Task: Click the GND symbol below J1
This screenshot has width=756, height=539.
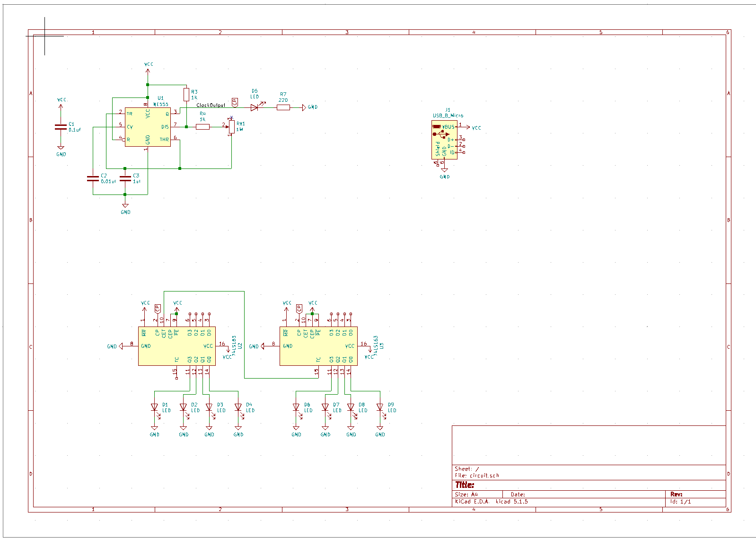Action: pyautogui.click(x=444, y=174)
